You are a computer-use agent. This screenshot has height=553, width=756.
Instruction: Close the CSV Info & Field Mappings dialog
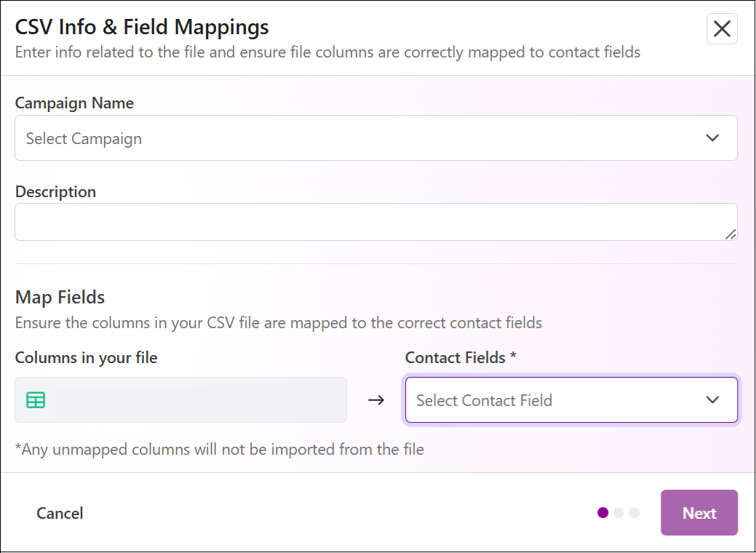pyautogui.click(x=722, y=29)
